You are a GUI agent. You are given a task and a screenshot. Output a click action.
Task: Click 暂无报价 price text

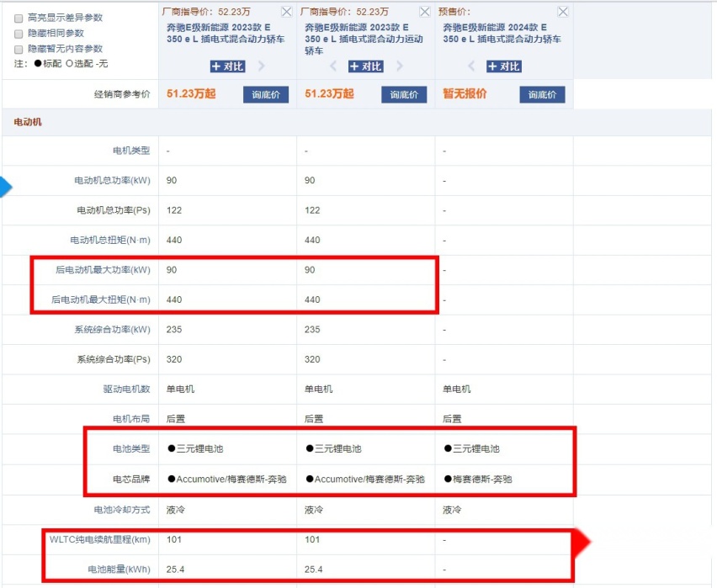pyautogui.click(x=465, y=94)
